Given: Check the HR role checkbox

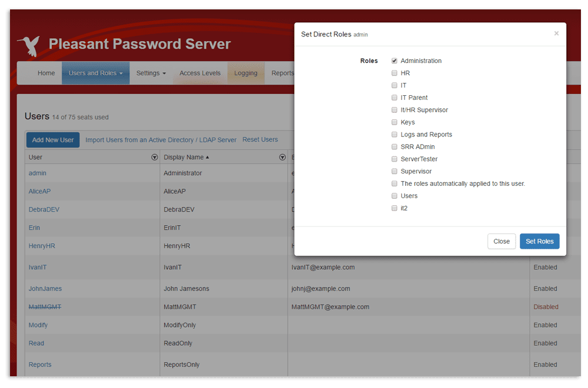Looking at the screenshot, I should click(x=394, y=73).
